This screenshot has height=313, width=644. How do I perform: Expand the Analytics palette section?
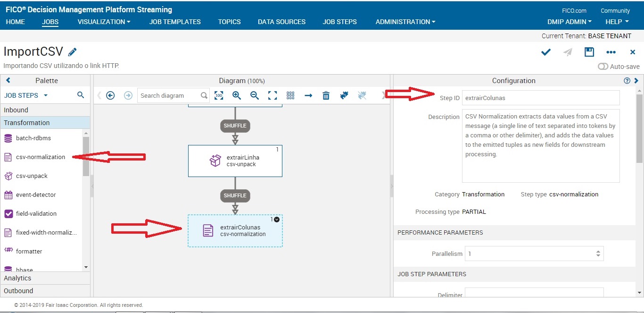point(17,278)
